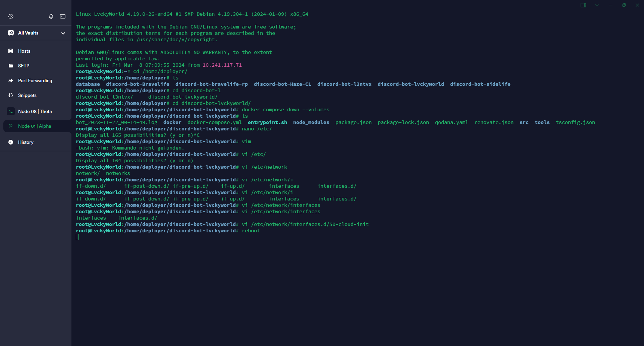Open the Hosts section
This screenshot has width=644, height=346.
(24, 51)
